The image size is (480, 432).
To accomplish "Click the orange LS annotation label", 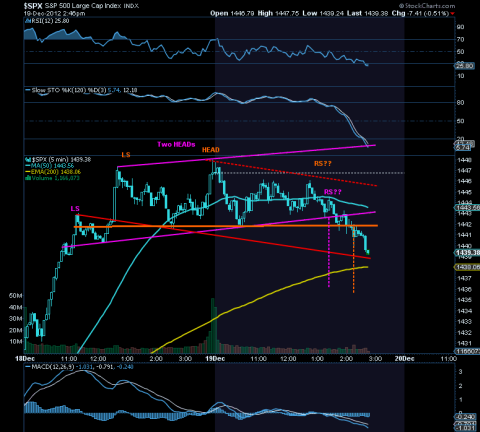I will point(126,155).
